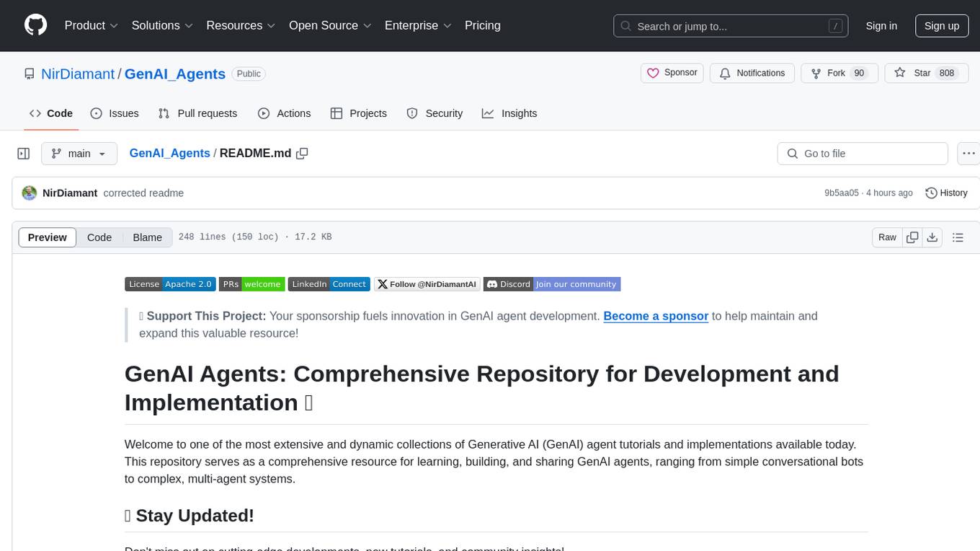Sign in to GitHub
The width and height of the screenshot is (980, 551).
point(881,26)
